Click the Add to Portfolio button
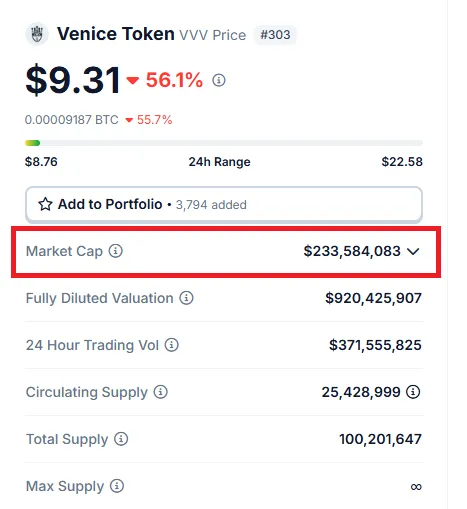The image size is (467, 509). click(224, 204)
